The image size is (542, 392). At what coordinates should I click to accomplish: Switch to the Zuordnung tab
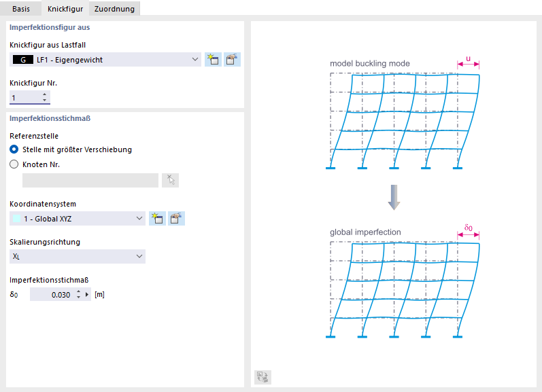[x=114, y=8]
